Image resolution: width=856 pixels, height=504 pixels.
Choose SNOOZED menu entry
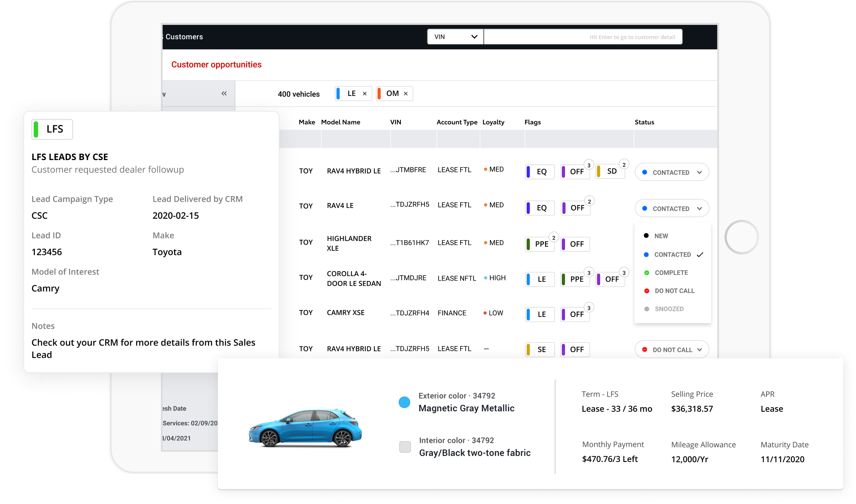669,309
